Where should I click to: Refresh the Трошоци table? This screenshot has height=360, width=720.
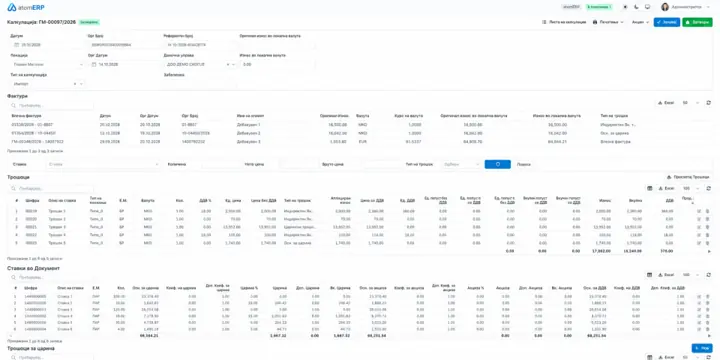pyautogui.click(x=709, y=188)
